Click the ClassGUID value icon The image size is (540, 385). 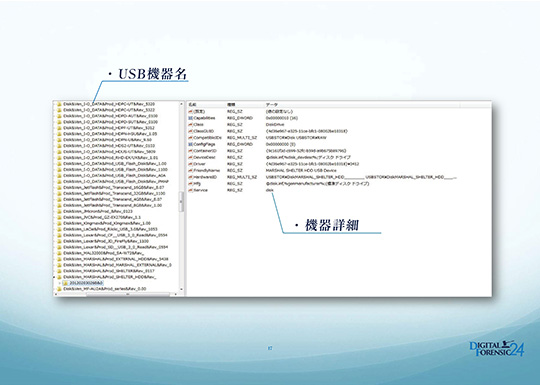(x=190, y=131)
